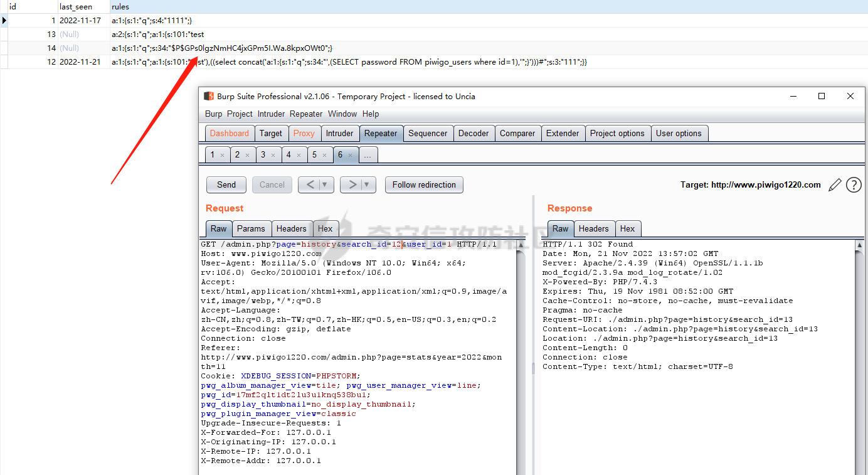The width and height of the screenshot is (868, 475).
Task: Switch to the Extender tab
Action: pyautogui.click(x=563, y=133)
